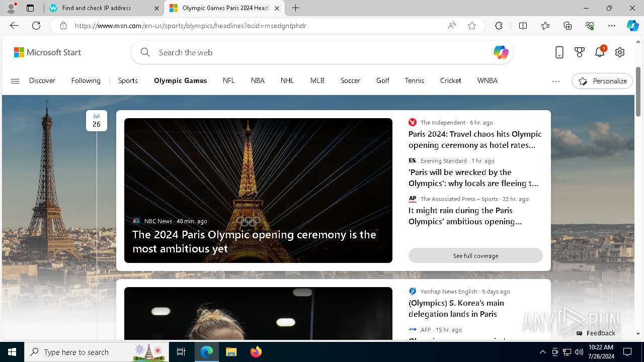Open Task View in the taskbar
Screen dimensions: 644x362
(x=181, y=352)
